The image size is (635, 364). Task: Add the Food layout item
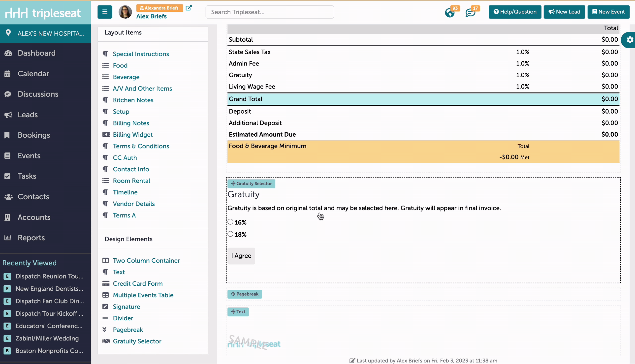click(120, 65)
